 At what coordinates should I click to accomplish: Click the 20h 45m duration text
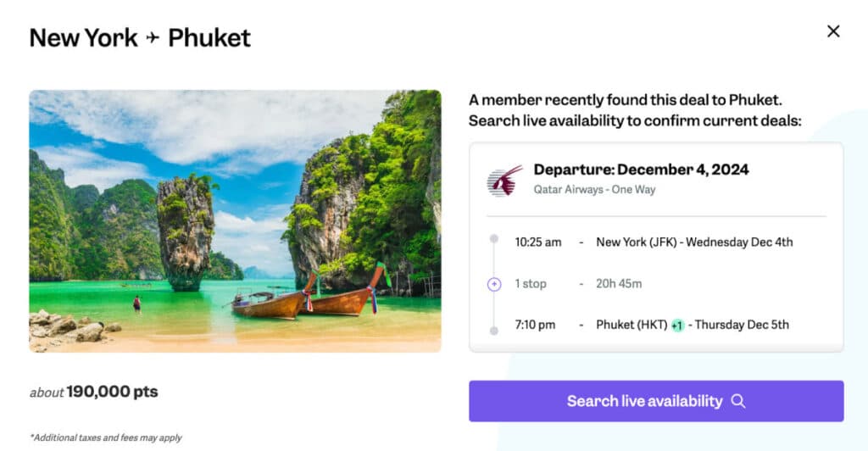click(619, 284)
